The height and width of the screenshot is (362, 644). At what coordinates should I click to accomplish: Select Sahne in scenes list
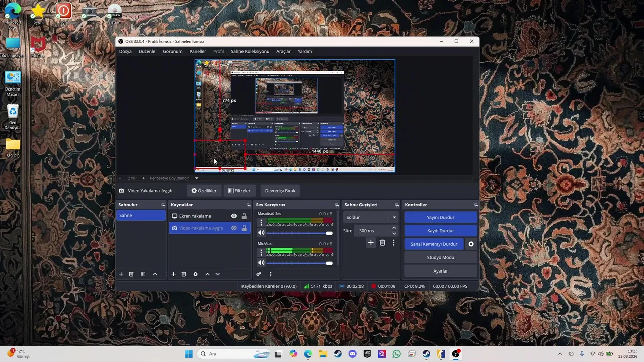(141, 215)
